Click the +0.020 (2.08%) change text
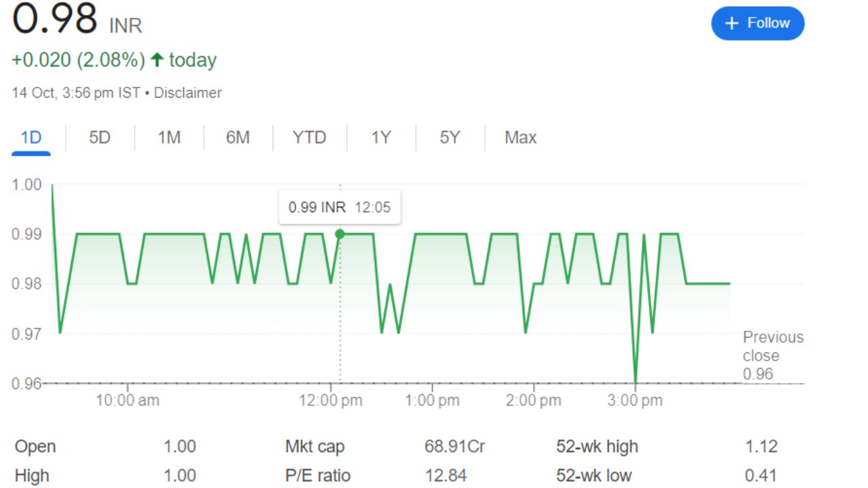 (x=79, y=60)
